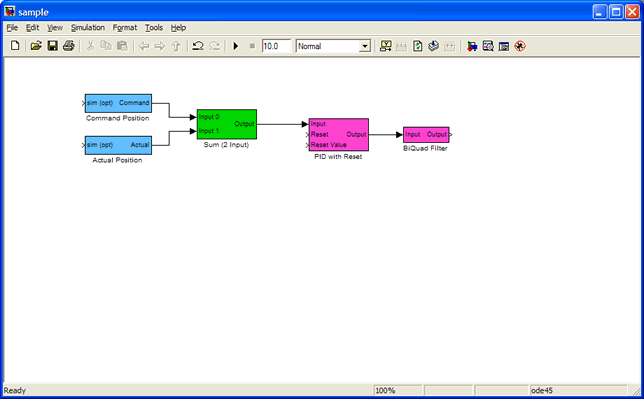
Task: Expand the Normal simulation mode dropdown
Action: point(365,46)
